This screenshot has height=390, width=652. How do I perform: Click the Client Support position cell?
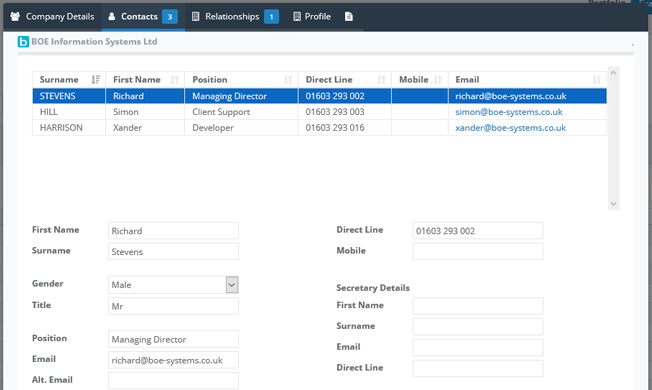(241, 112)
